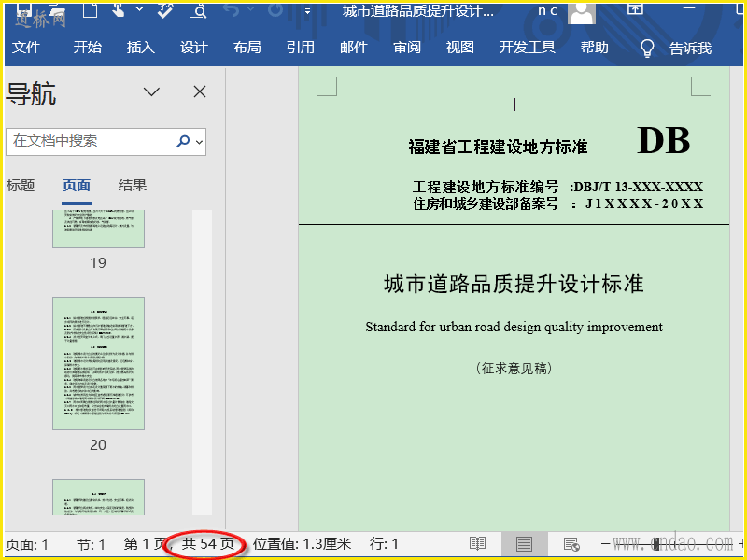Open print preview from quick access toolbar
Image resolution: width=747 pixels, height=560 pixels.
(x=198, y=9)
